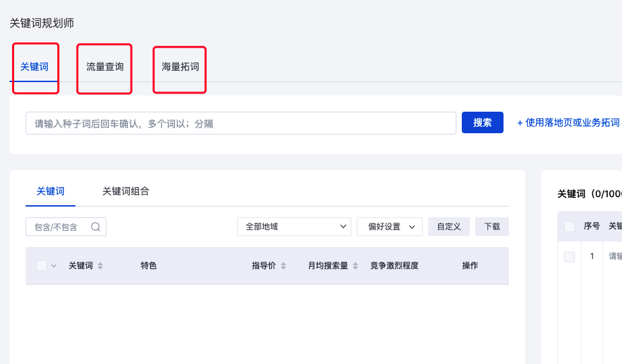Tick the select-all checkbox in the keyword table header
Image resolution: width=622 pixels, height=364 pixels.
point(42,266)
